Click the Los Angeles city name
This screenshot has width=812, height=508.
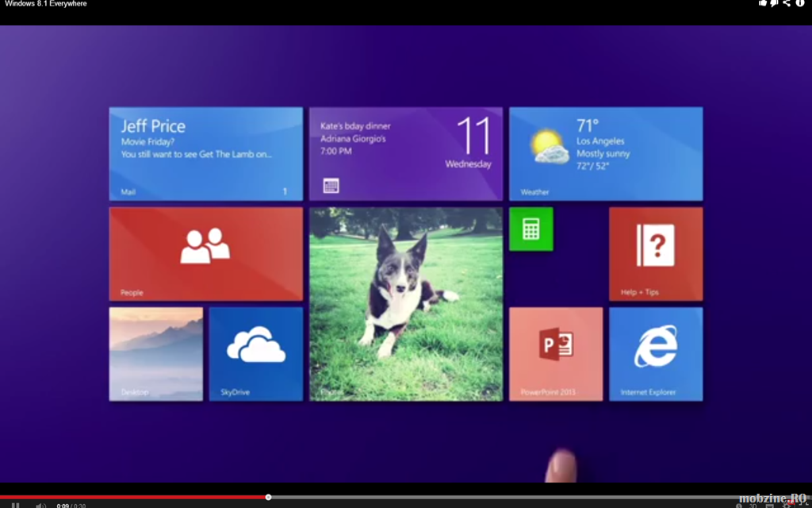tap(601, 141)
